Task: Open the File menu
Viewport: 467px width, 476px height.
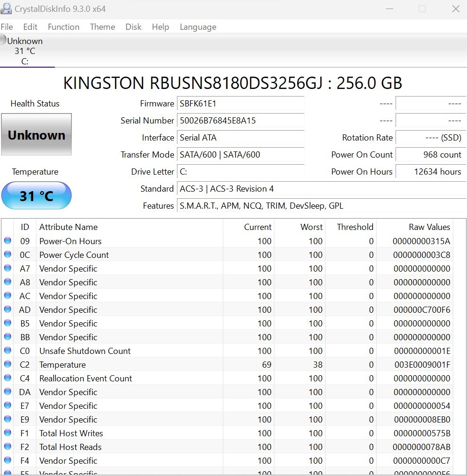Action: tap(7, 27)
